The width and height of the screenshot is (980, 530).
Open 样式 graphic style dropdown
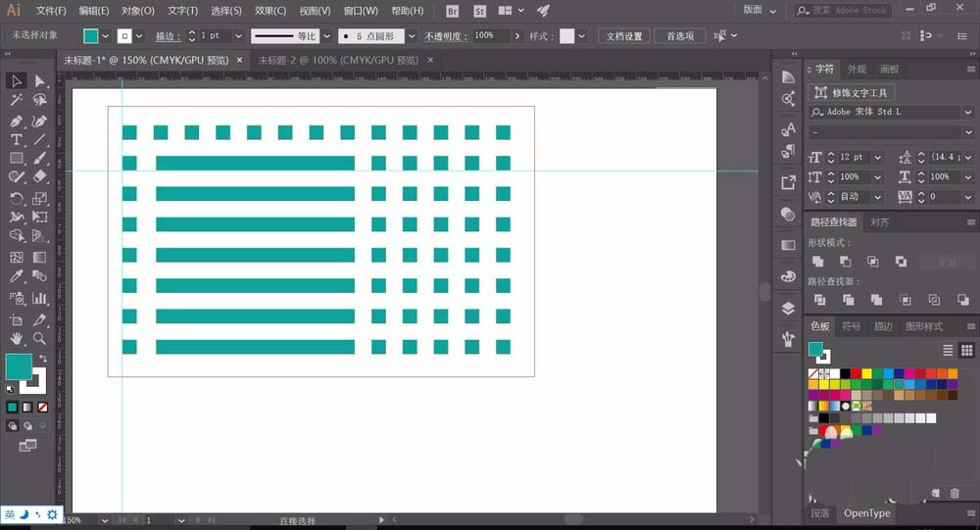click(582, 36)
